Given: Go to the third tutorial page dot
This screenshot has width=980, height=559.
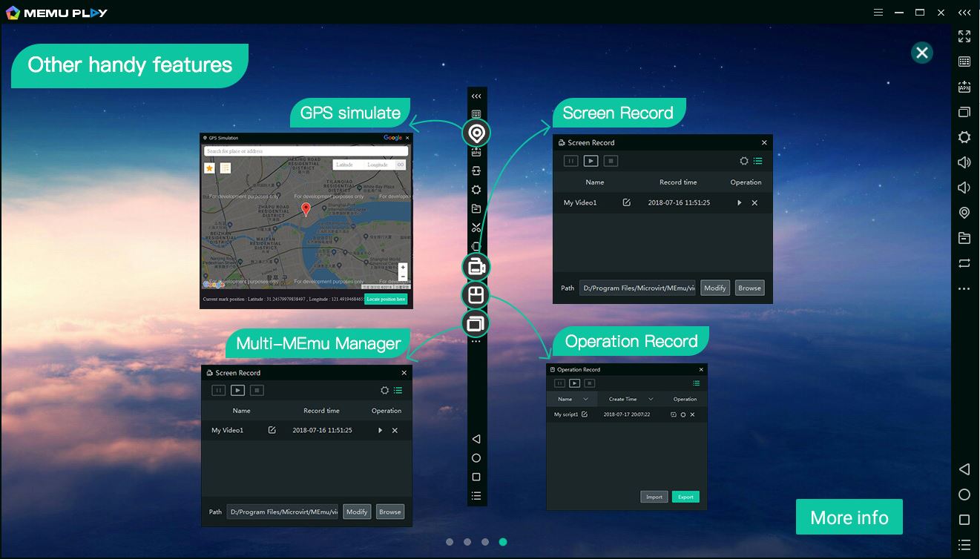Looking at the screenshot, I should (x=485, y=542).
